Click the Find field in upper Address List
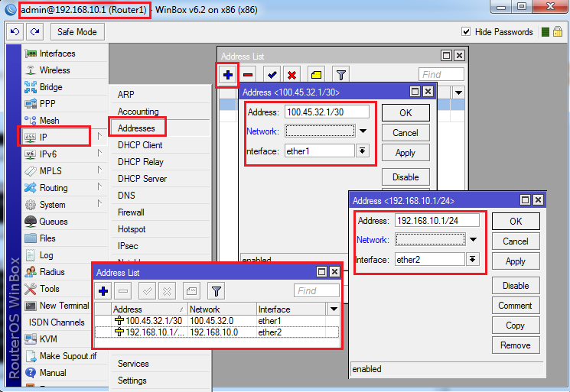Image resolution: width=570 pixels, height=392 pixels. point(441,74)
